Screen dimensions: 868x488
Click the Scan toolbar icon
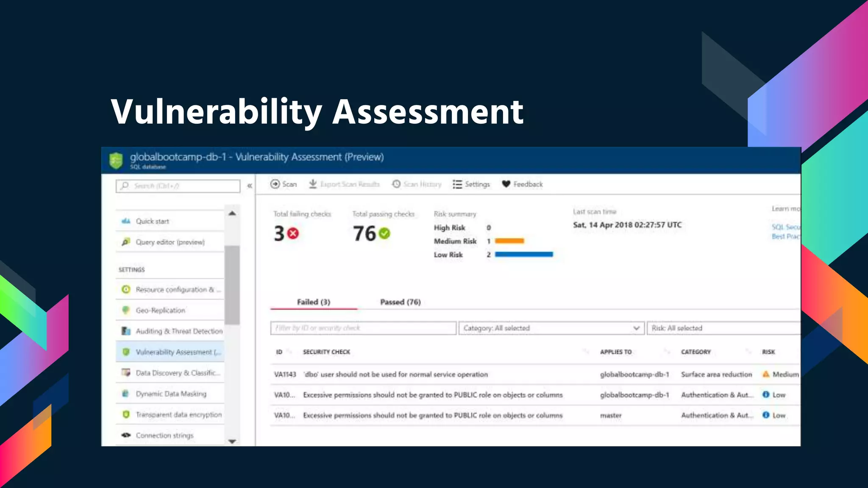275,184
